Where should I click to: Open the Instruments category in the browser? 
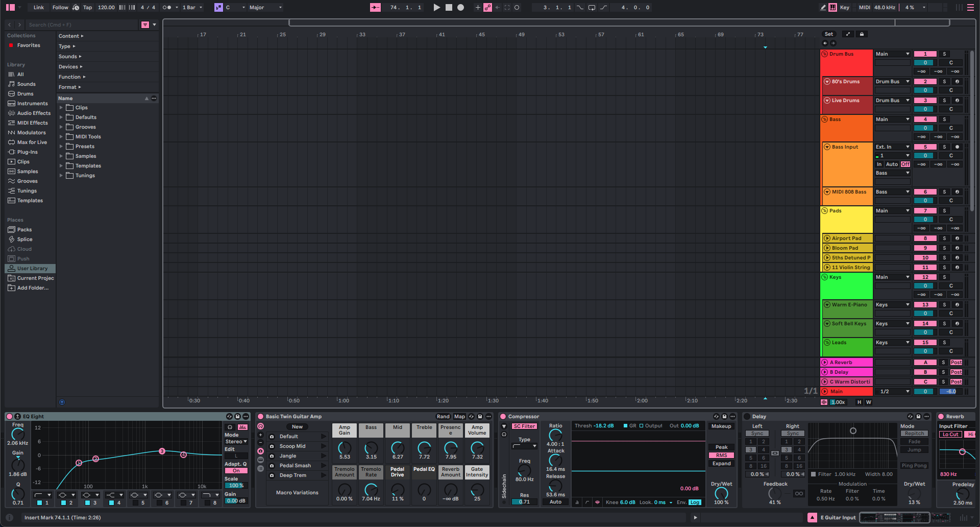pyautogui.click(x=31, y=103)
